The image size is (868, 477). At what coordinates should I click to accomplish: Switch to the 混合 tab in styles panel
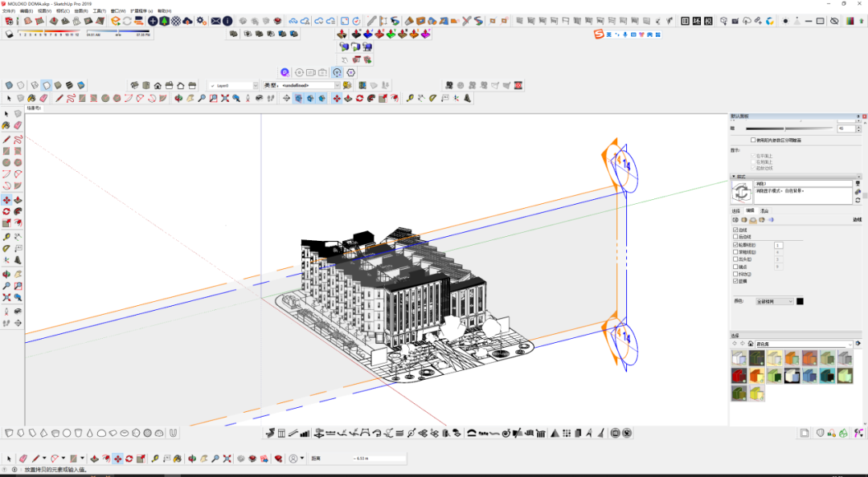click(x=764, y=210)
